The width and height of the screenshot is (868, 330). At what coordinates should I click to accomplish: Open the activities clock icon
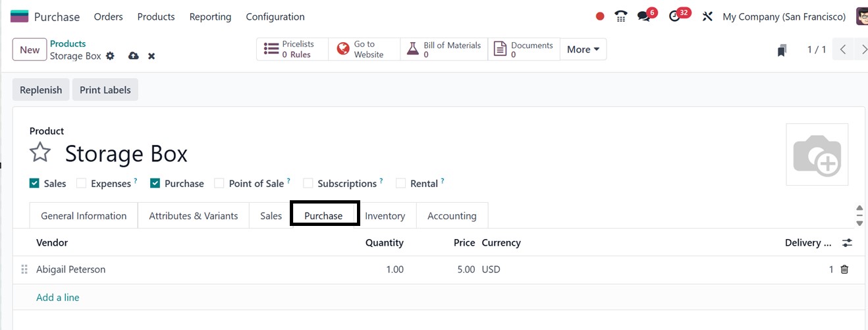tap(674, 16)
